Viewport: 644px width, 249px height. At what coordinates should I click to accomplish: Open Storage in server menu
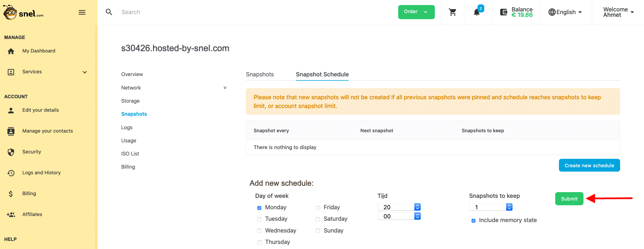coord(130,101)
